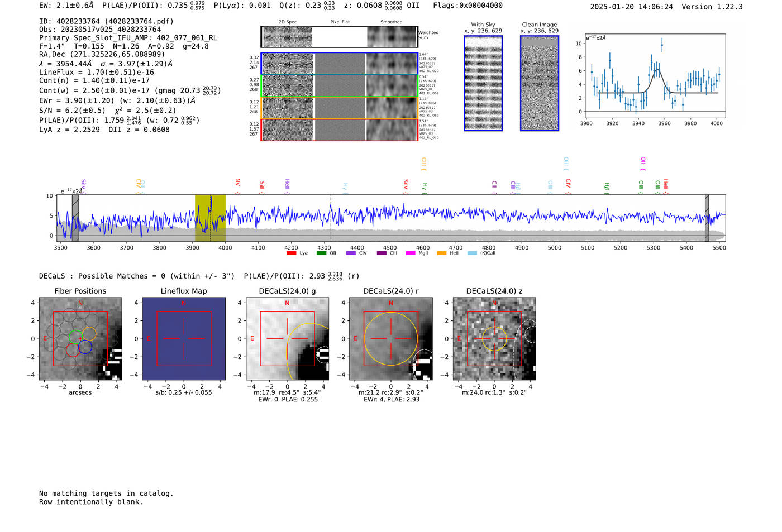Open the DECaLS(24.0) z cutout image
The height and width of the screenshot is (532, 782).
[x=494, y=339]
